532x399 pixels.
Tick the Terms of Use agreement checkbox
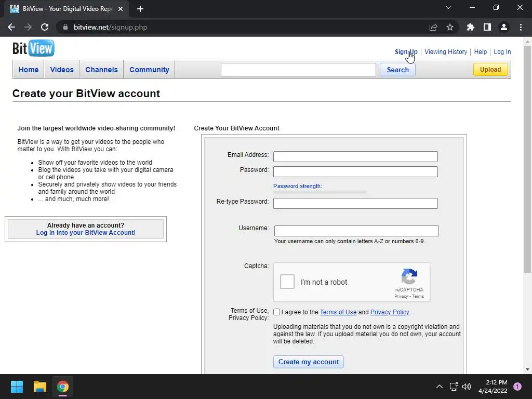point(276,312)
